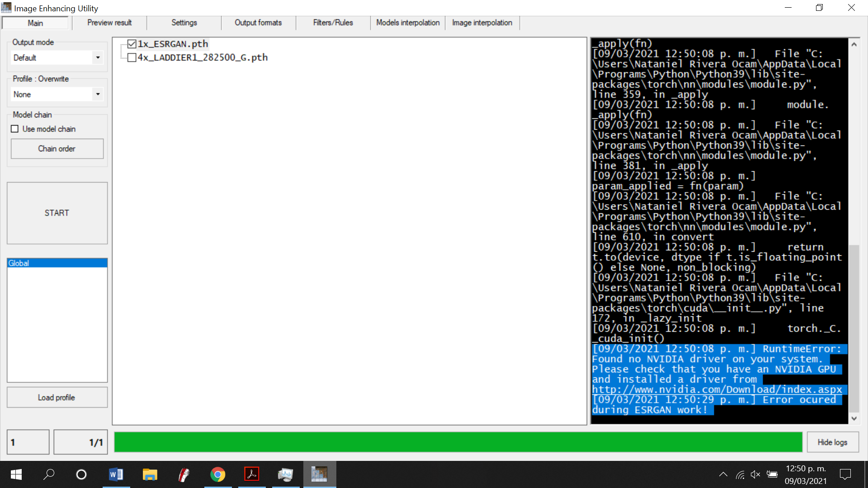The image size is (868, 488).
Task: Open the Profile Overwrite dropdown
Action: click(98, 94)
